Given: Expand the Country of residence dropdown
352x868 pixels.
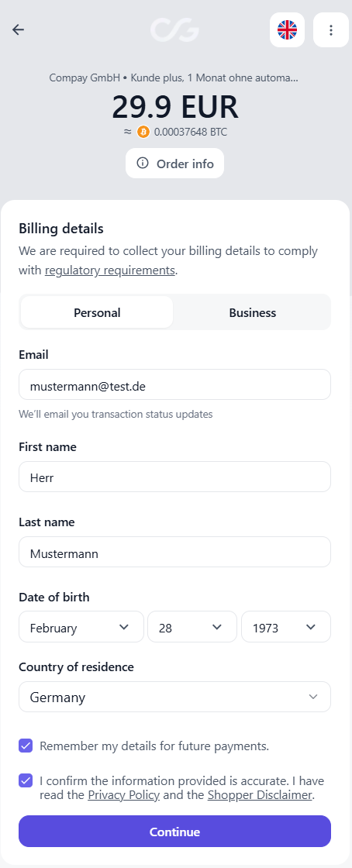Looking at the screenshot, I should coord(175,697).
